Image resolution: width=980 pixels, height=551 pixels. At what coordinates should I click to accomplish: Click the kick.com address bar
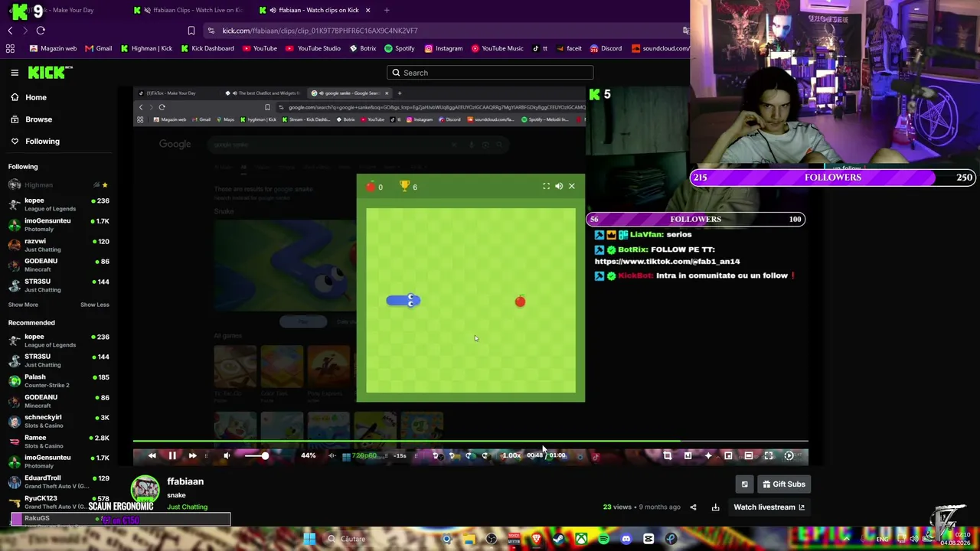tap(448, 31)
